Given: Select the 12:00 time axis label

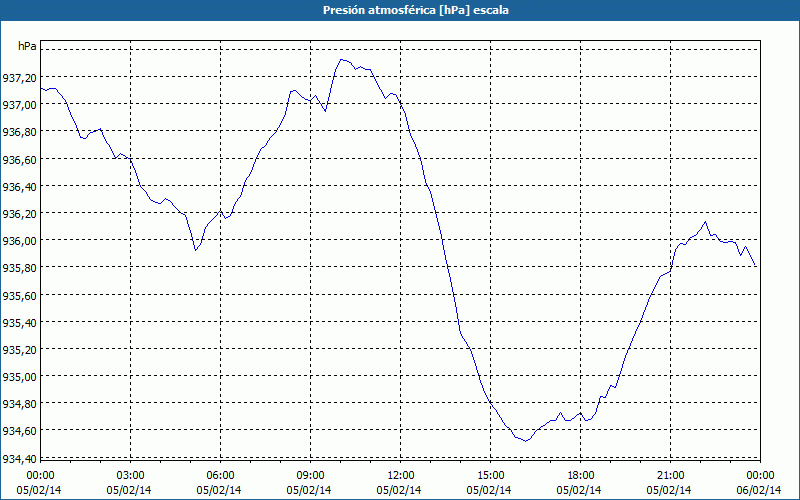Looking at the screenshot, I should tap(401, 476).
